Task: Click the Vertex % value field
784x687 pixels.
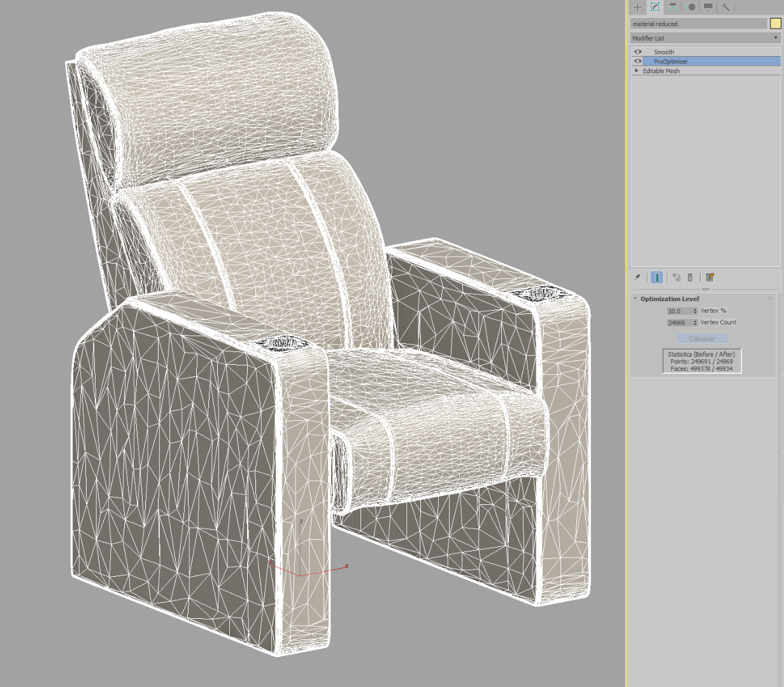Action: tap(678, 311)
